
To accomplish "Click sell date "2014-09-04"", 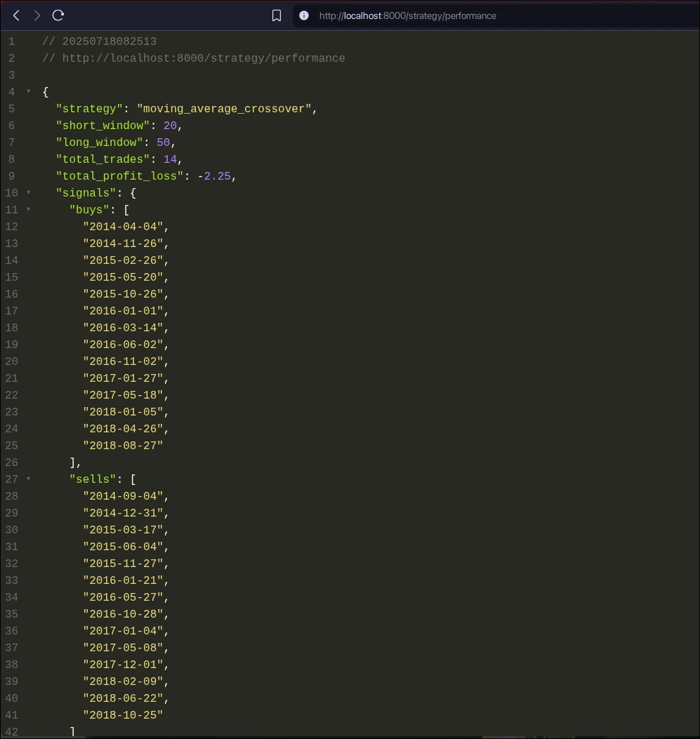I will point(123,496).
